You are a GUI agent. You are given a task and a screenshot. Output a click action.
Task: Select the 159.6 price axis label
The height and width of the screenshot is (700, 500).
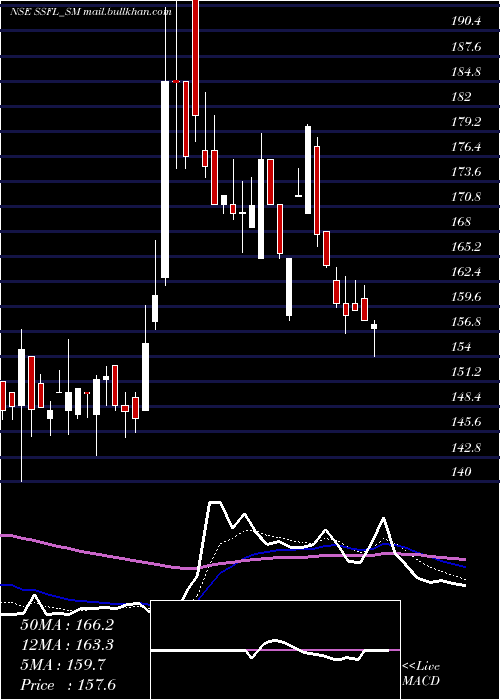pyautogui.click(x=466, y=296)
